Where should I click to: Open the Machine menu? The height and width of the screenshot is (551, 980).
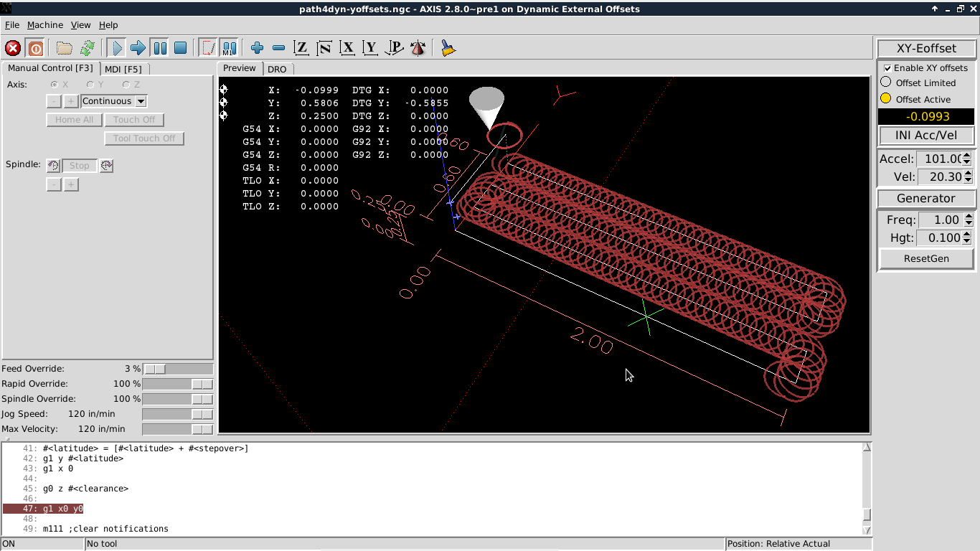pos(45,24)
